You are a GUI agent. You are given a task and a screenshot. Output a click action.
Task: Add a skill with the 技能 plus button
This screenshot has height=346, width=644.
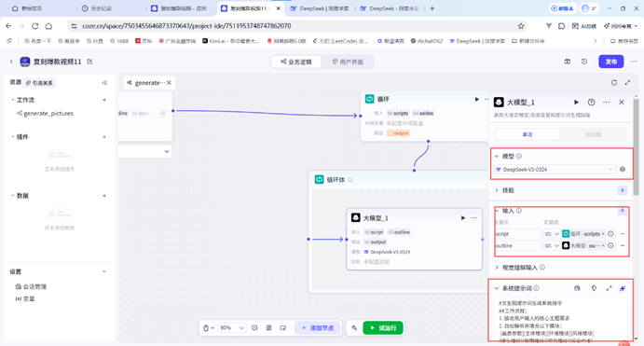pyautogui.click(x=623, y=190)
